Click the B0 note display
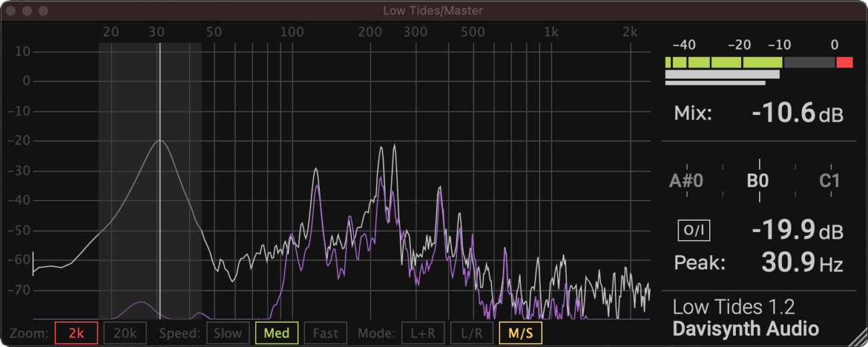The height and width of the screenshot is (347, 868). (758, 181)
